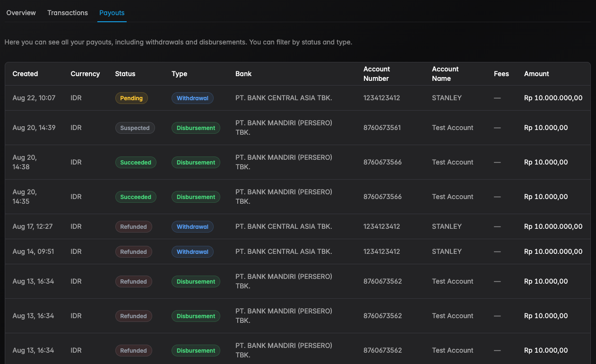
Task: Select the STANLEY account name on Aug 17 row
Action: tap(447, 226)
